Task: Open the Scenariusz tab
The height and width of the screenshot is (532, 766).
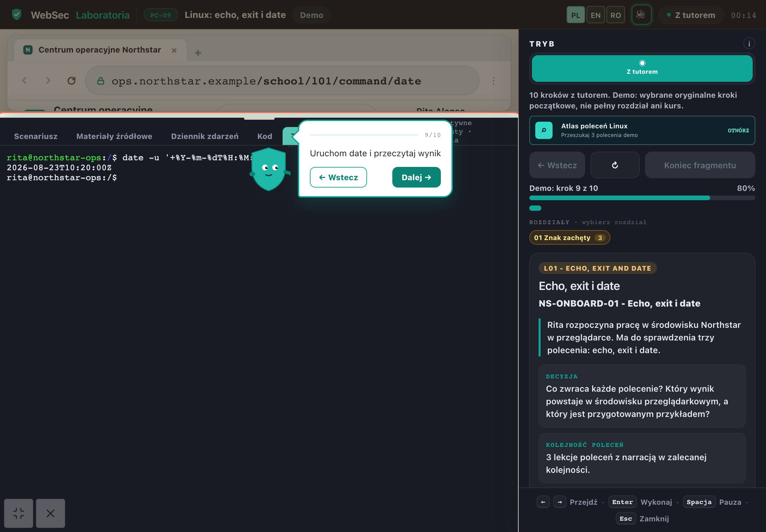Action: tap(36, 136)
